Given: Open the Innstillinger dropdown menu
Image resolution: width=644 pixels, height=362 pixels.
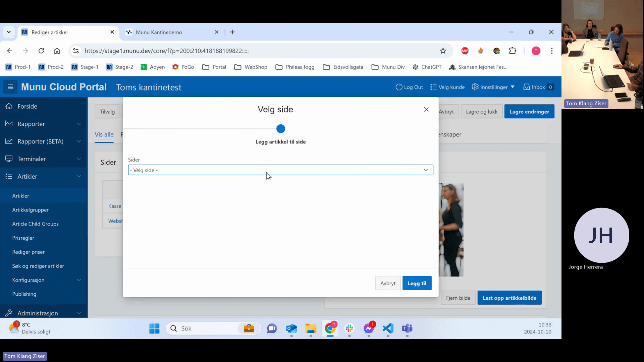Looking at the screenshot, I should 493,87.
